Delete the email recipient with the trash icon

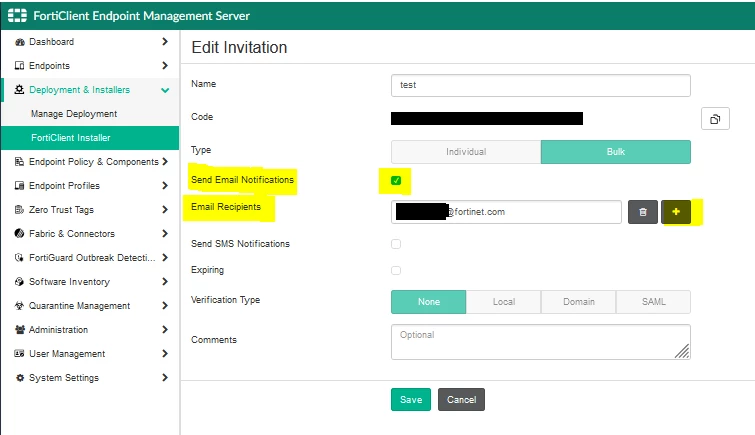click(643, 212)
